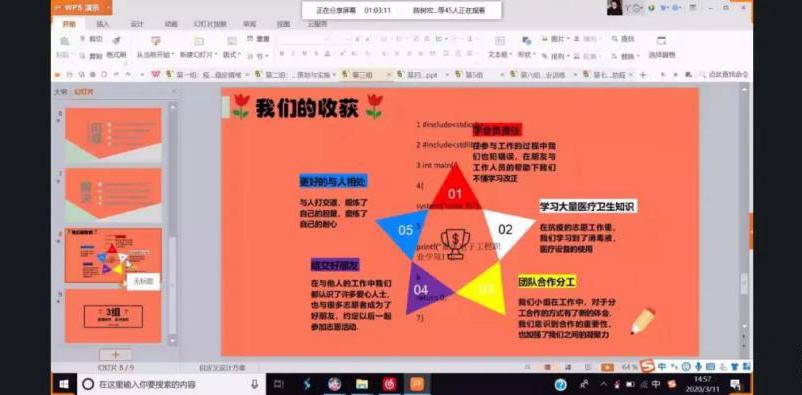The height and width of the screenshot is (395, 802).
Task: Switch to the 第四...ppt document tab
Action: (422, 75)
